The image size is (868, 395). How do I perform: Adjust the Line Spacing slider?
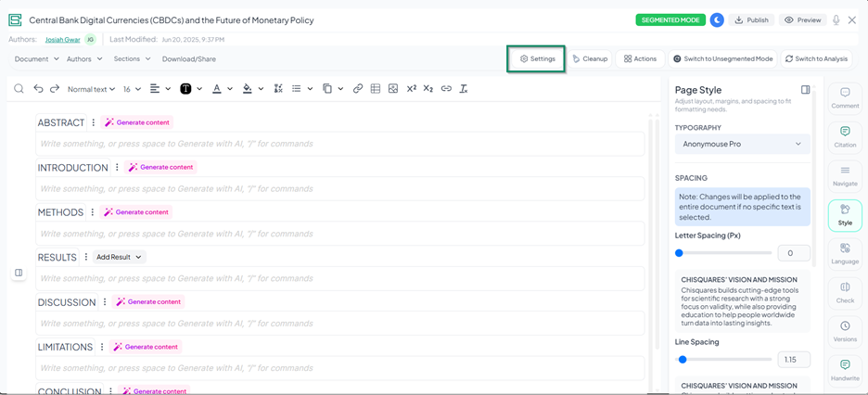(683, 359)
